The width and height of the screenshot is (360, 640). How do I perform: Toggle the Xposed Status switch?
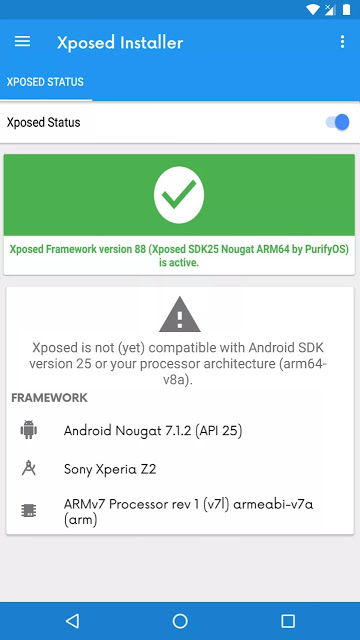coord(338,122)
